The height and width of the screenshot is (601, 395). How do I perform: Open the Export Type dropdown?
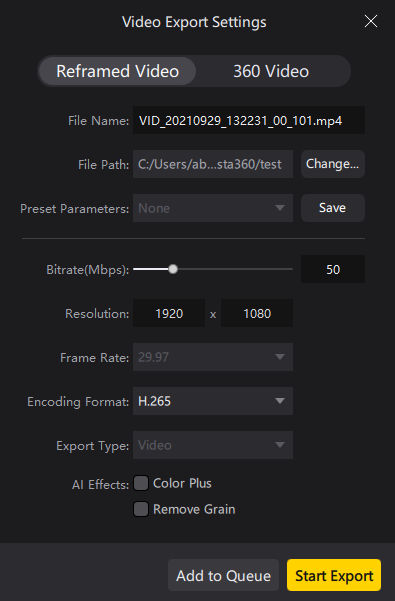(x=213, y=445)
